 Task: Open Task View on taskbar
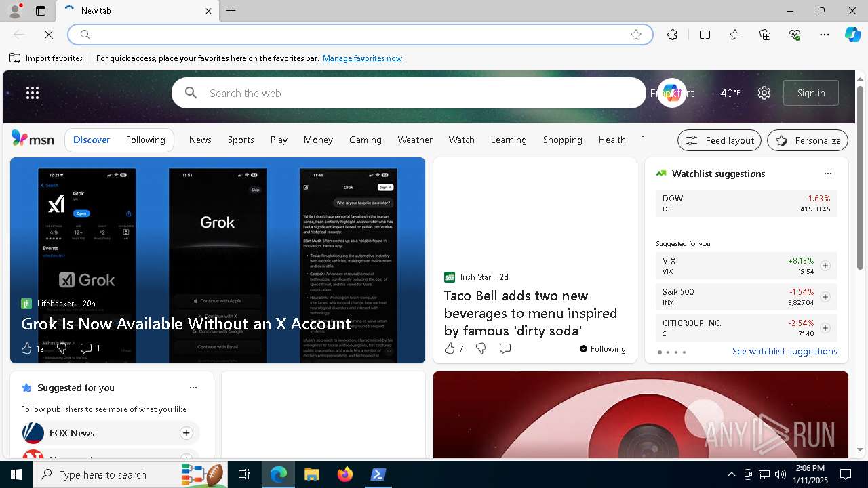[x=244, y=474]
